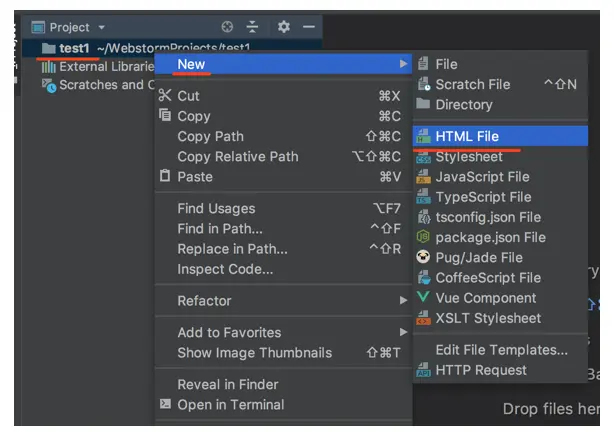
Task: Create a new package.json File
Action: (x=500, y=238)
